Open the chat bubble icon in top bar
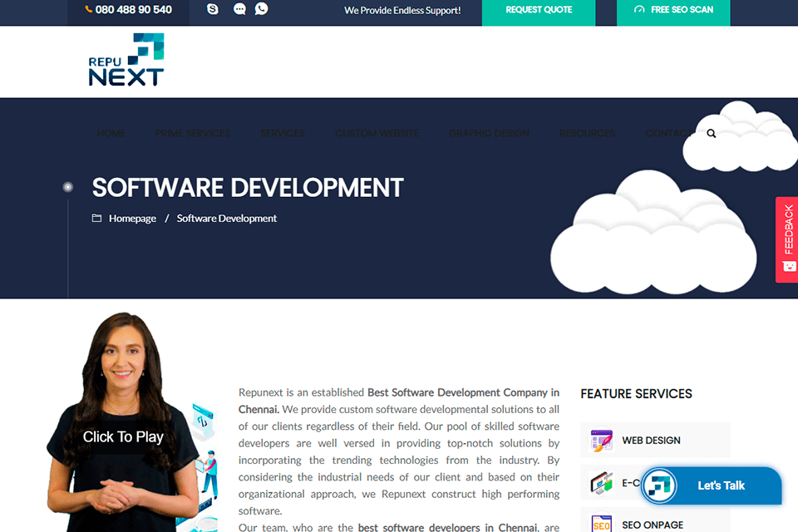This screenshot has height=532, width=798. coord(239,9)
